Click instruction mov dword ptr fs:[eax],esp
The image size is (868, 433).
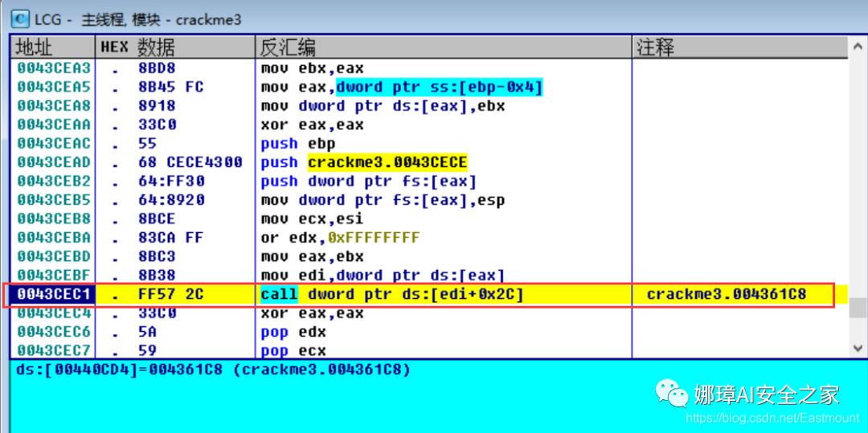pos(383,200)
